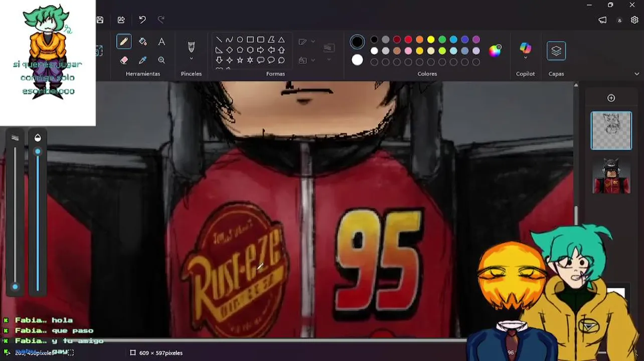Select the Fill bucket tool
Image resolution: width=644 pixels, height=361 pixels.
pos(143,42)
